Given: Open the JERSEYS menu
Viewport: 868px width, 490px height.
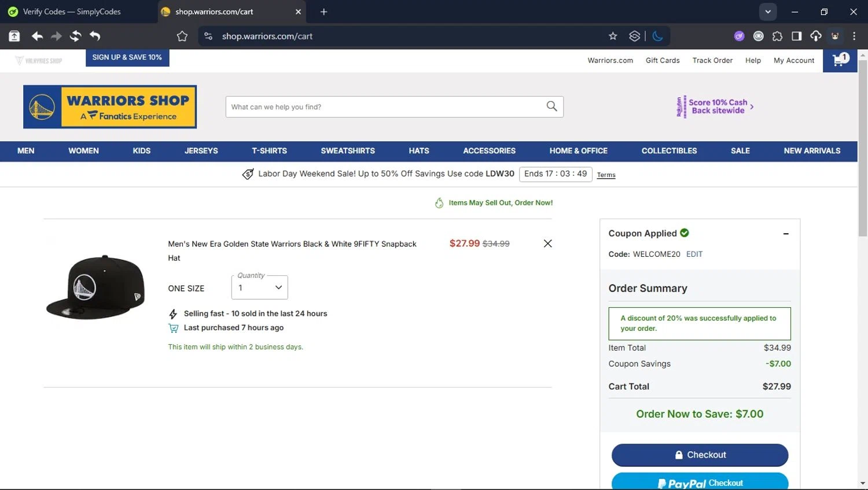Looking at the screenshot, I should pos(201,151).
